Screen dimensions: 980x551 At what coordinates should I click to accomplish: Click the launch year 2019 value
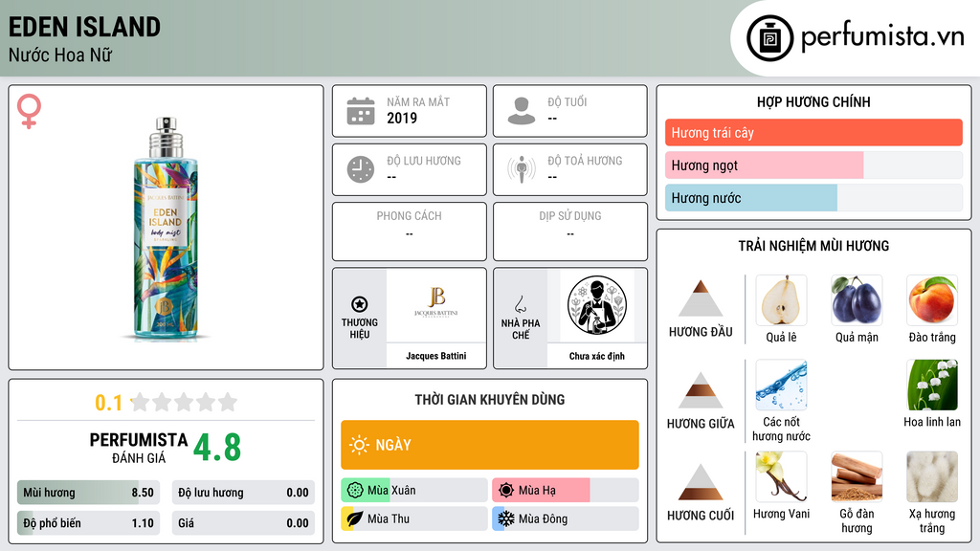402,118
